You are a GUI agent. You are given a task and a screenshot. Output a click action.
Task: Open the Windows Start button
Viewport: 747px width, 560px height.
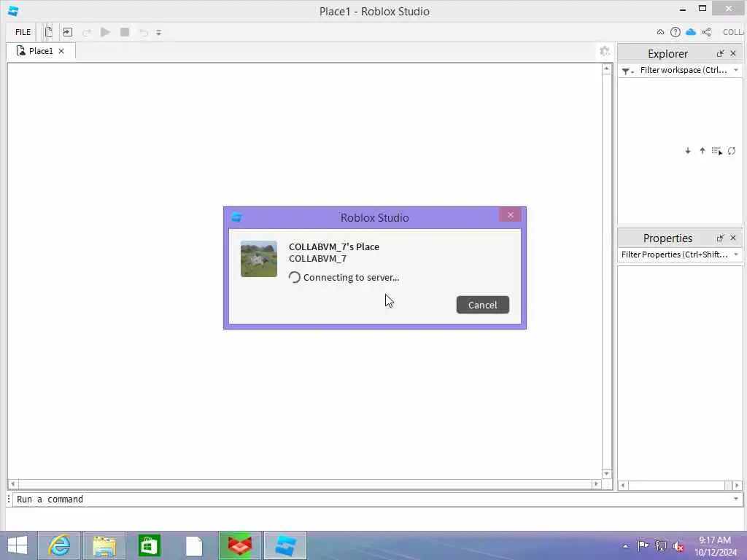[x=18, y=545]
